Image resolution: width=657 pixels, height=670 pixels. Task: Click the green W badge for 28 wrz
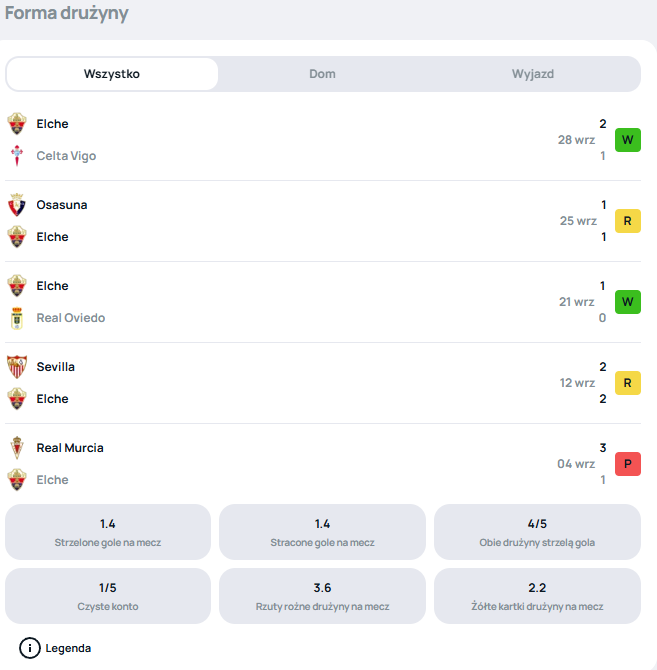627,140
